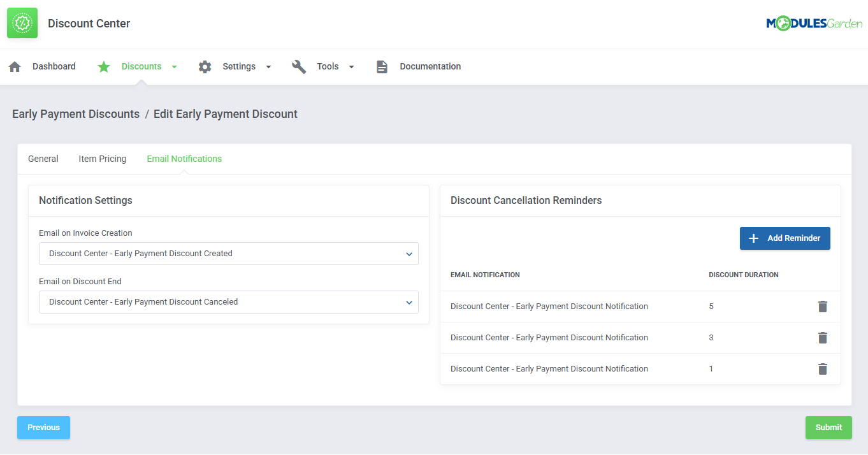Click the star icon beside Discounts

click(x=103, y=66)
